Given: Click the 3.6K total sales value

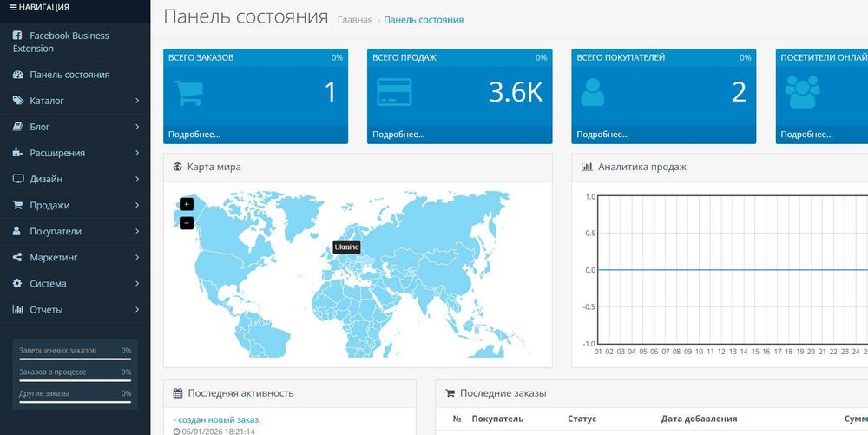Looking at the screenshot, I should pyautogui.click(x=516, y=92).
